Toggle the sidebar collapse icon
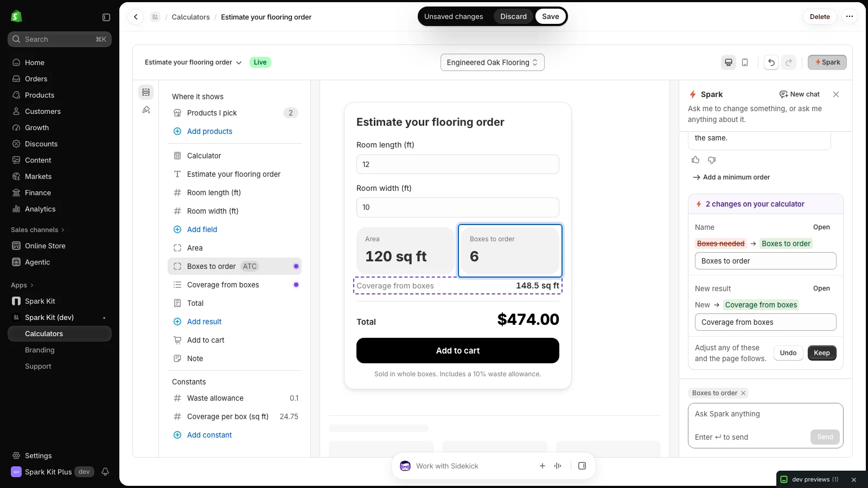The width and height of the screenshot is (868, 488). [x=106, y=17]
